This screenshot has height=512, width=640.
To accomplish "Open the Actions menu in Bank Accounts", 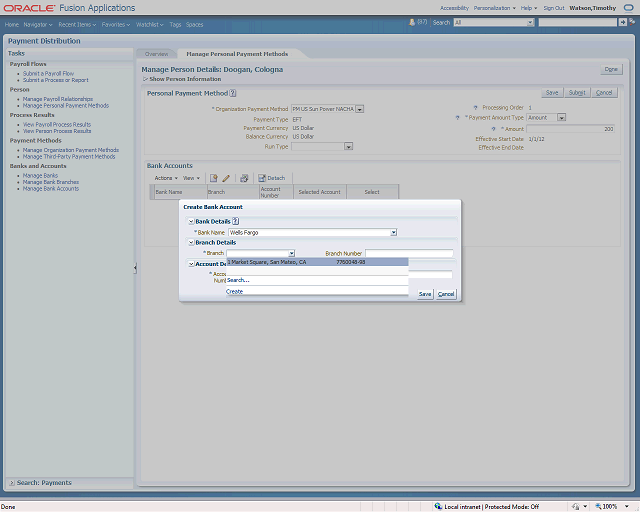I will 166,178.
